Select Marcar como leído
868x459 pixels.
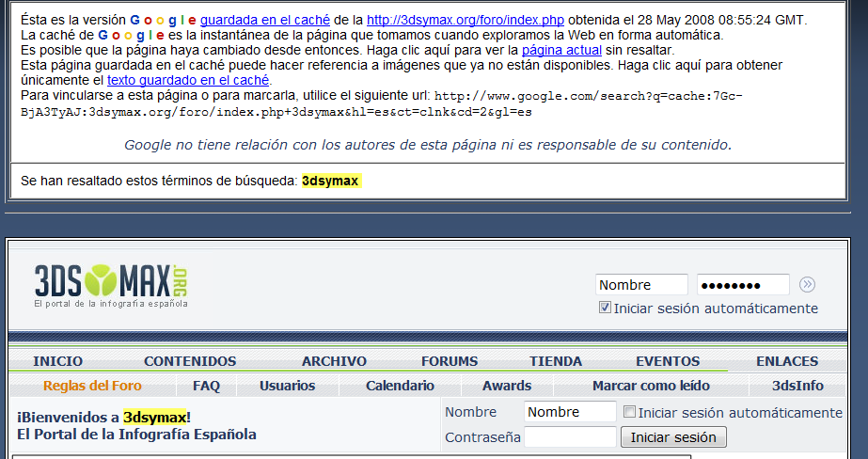click(x=651, y=386)
